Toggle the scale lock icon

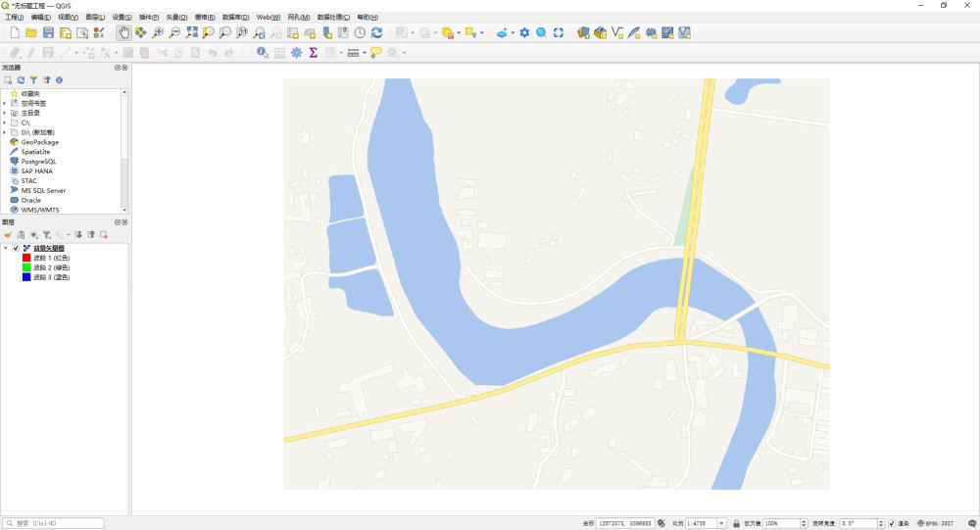736,523
